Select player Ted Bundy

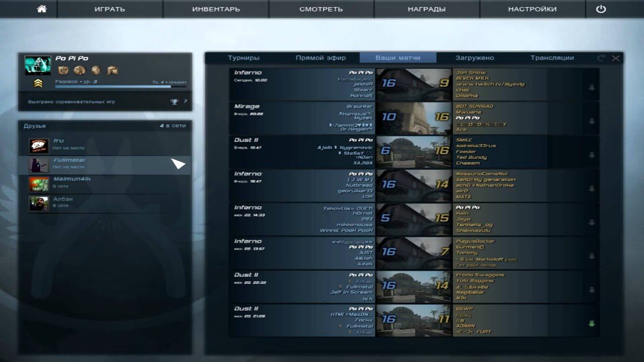(x=471, y=157)
